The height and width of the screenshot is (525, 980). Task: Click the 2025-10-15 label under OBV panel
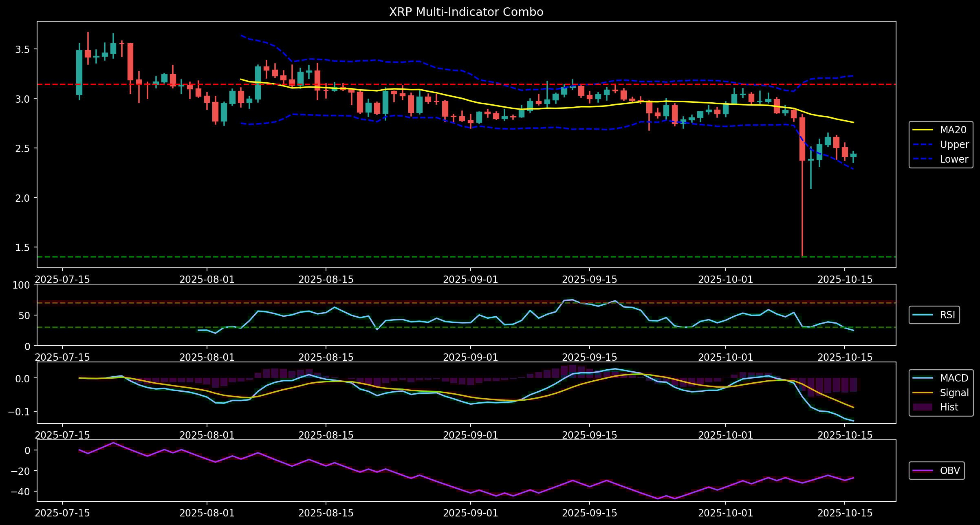(x=845, y=513)
